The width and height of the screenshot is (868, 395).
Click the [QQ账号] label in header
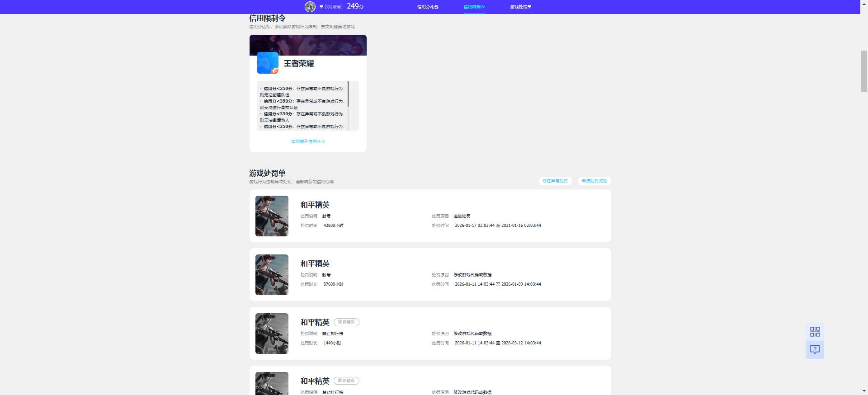pyautogui.click(x=333, y=7)
